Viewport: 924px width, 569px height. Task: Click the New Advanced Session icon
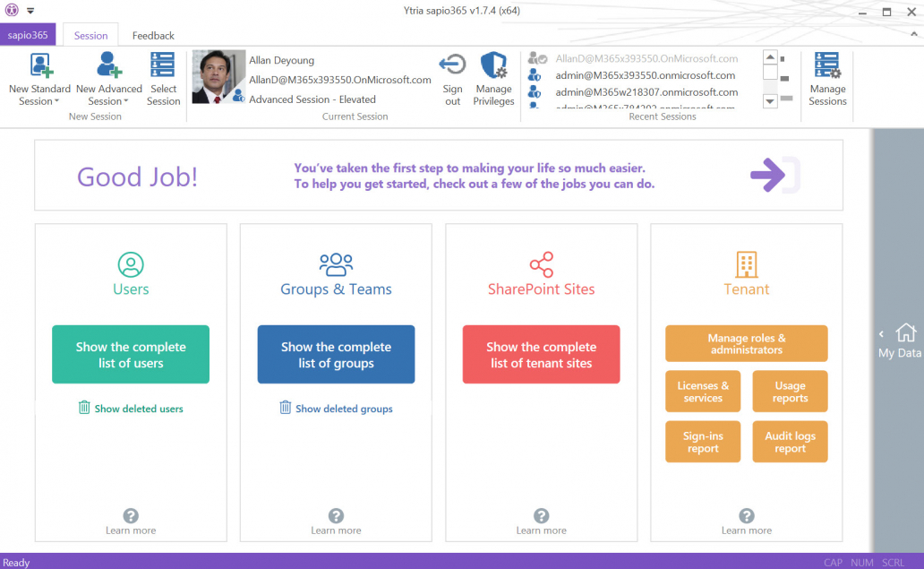109,65
